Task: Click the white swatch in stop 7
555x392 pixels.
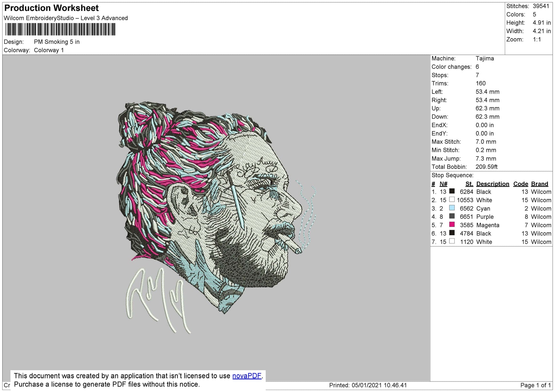Action: click(x=452, y=241)
